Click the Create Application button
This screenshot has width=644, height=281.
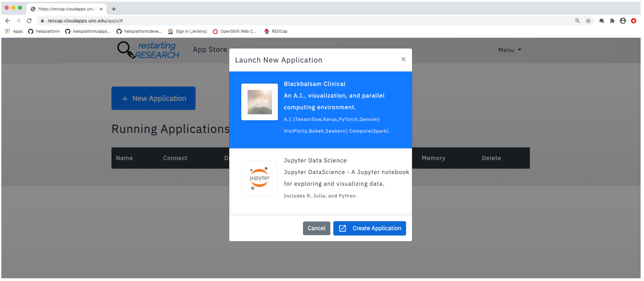tap(370, 228)
